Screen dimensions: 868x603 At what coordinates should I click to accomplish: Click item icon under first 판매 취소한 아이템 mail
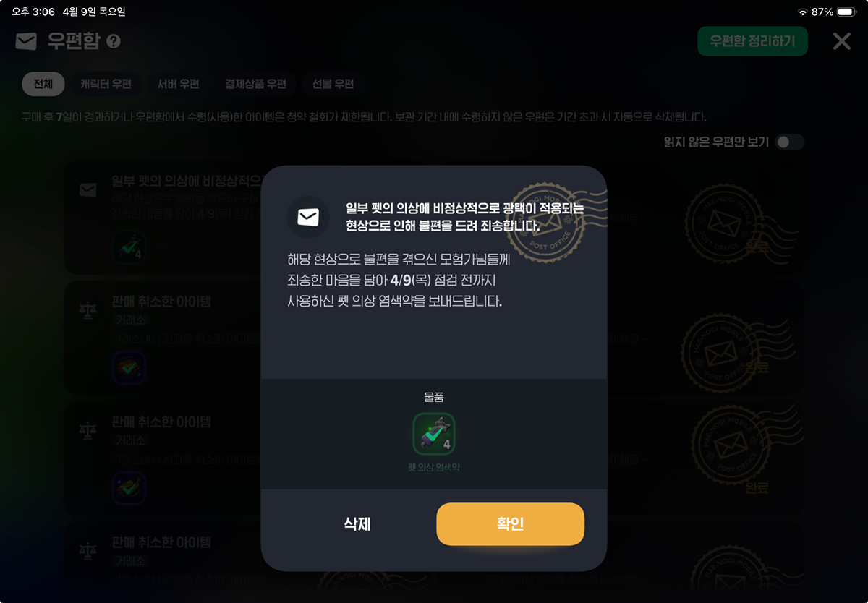click(129, 367)
